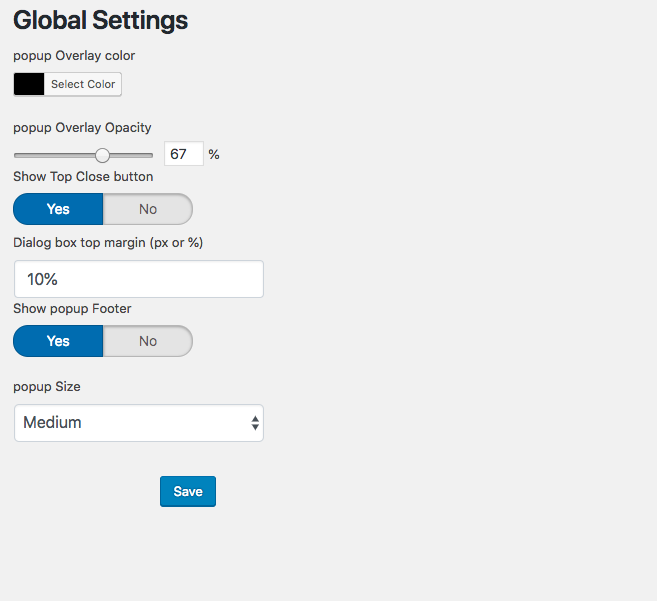Click the popup Size label
This screenshot has height=601, width=657.
[47, 386]
